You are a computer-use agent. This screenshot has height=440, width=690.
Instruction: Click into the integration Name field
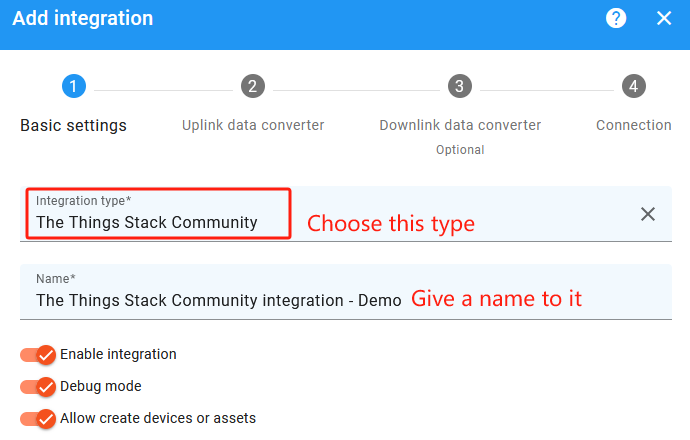(218, 300)
